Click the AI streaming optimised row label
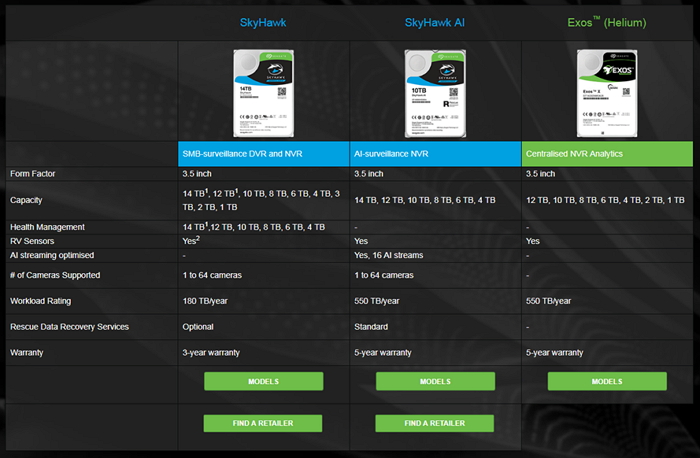700x458 pixels. 52,255
